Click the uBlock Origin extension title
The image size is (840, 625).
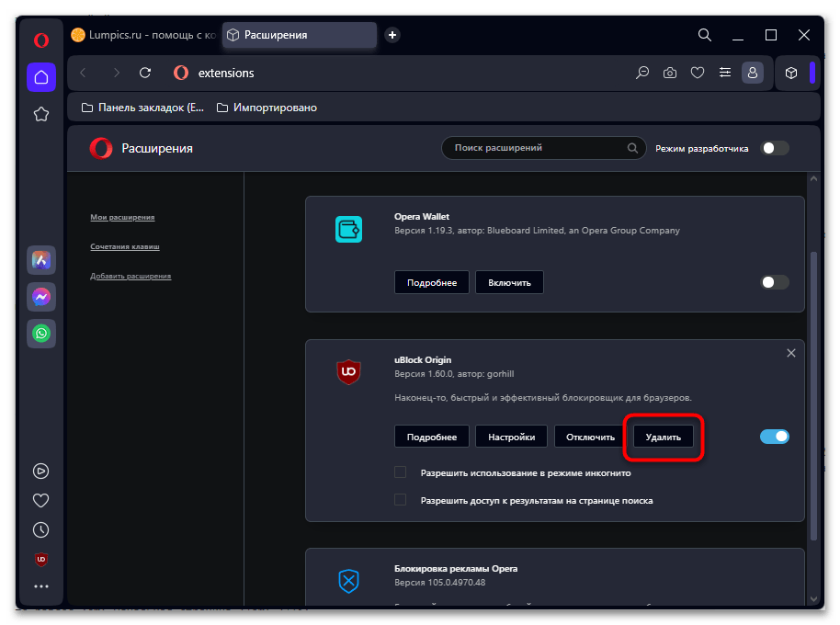click(x=423, y=360)
